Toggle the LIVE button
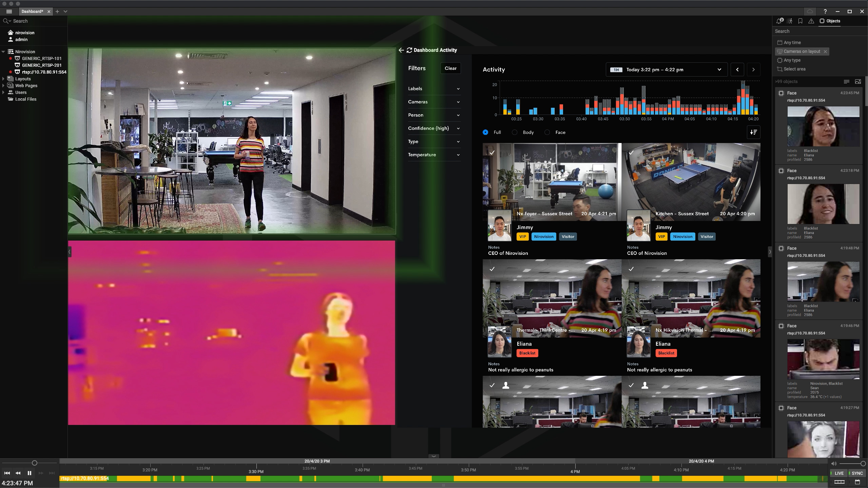The width and height of the screenshot is (868, 488). tap(838, 473)
